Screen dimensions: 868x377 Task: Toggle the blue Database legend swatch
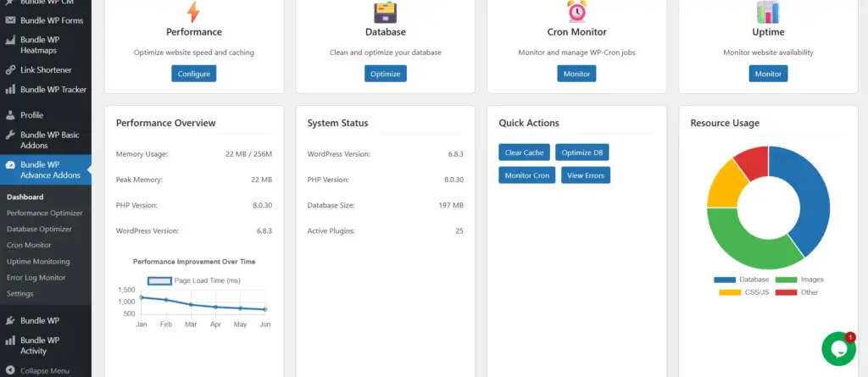pos(725,280)
